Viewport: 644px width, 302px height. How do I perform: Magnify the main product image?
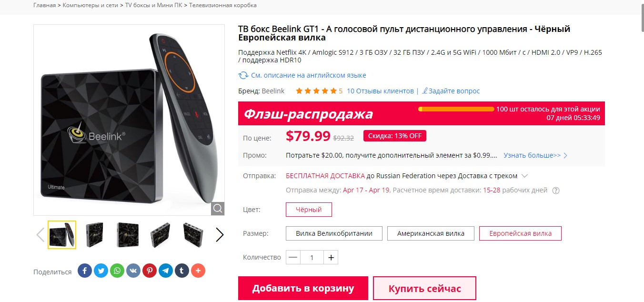[x=218, y=209]
